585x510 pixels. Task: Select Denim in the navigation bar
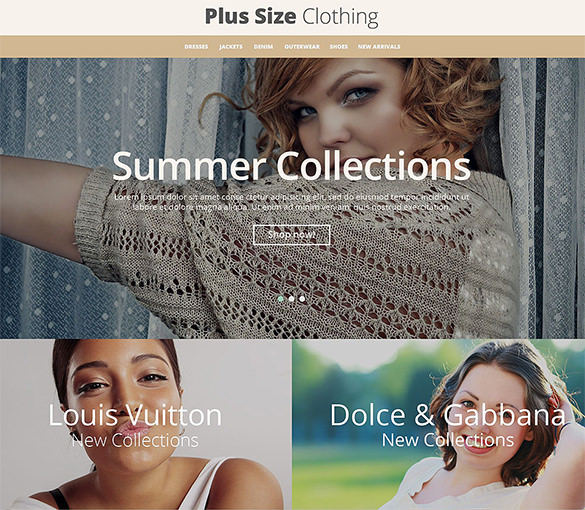coord(263,47)
